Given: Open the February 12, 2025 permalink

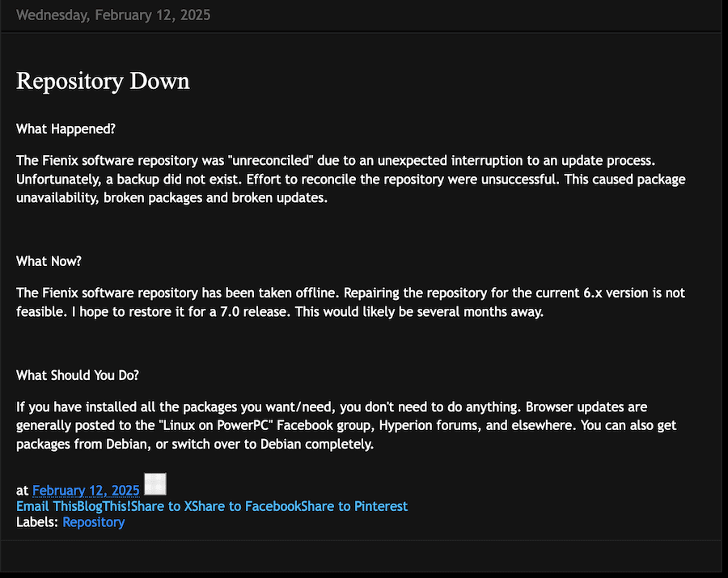Looking at the screenshot, I should click(86, 491).
